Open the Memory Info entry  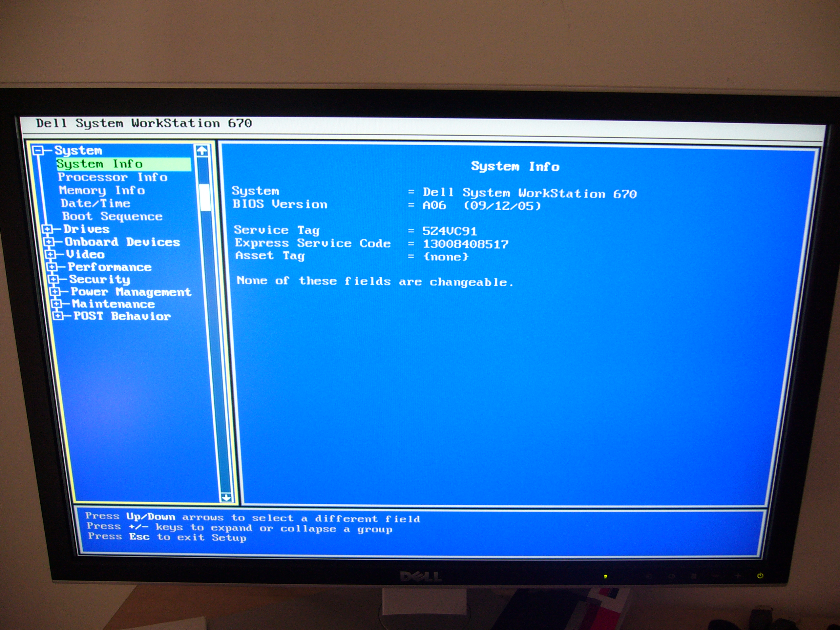[x=102, y=191]
